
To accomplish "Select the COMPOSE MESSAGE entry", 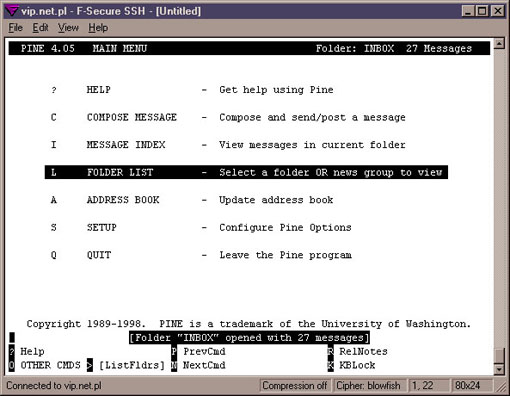I will (132, 117).
